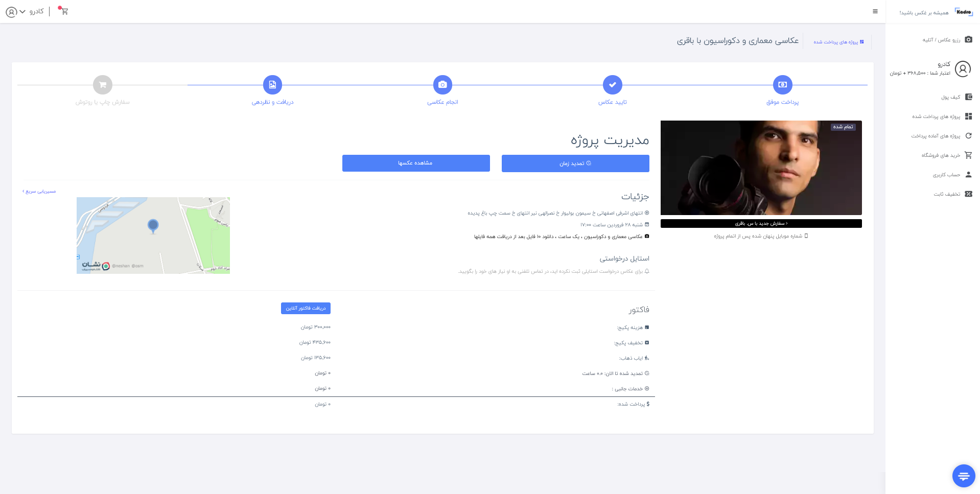This screenshot has width=980, height=494.
Task: Select the receive and feedback step icon
Action: (272, 85)
